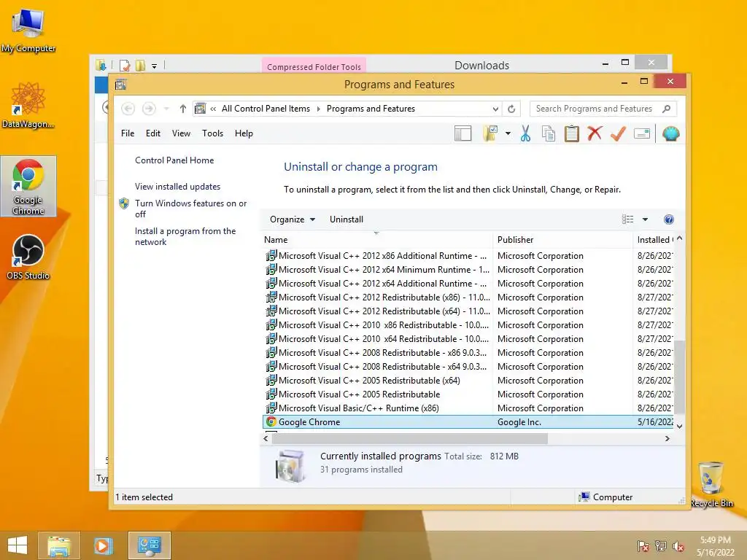Sort by the Name column header
The image size is (747, 560).
tap(376, 240)
